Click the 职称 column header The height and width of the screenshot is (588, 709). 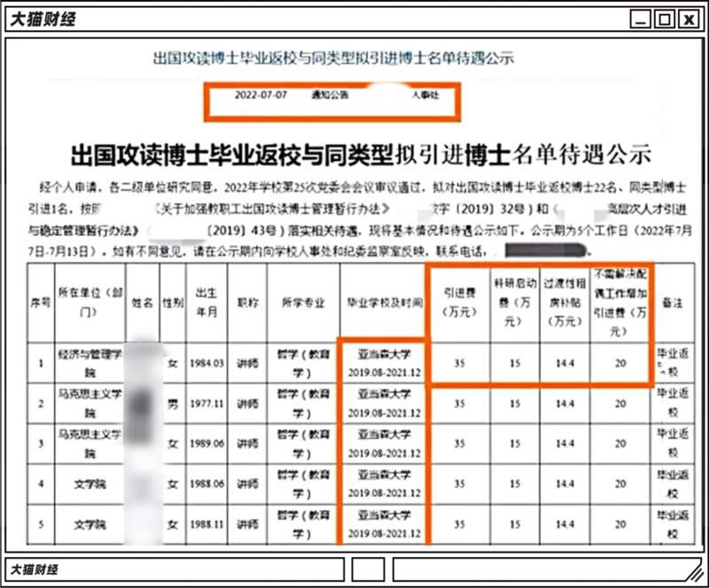coord(247,302)
